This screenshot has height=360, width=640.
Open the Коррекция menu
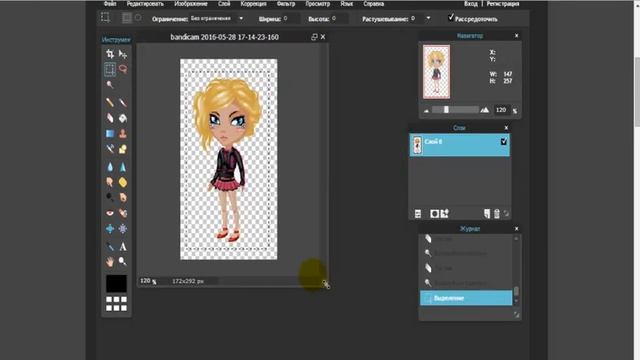pyautogui.click(x=253, y=4)
